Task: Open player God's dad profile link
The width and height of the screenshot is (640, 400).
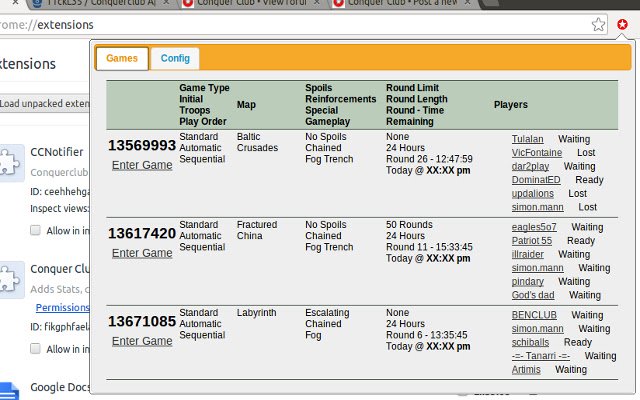Action: 533,295
